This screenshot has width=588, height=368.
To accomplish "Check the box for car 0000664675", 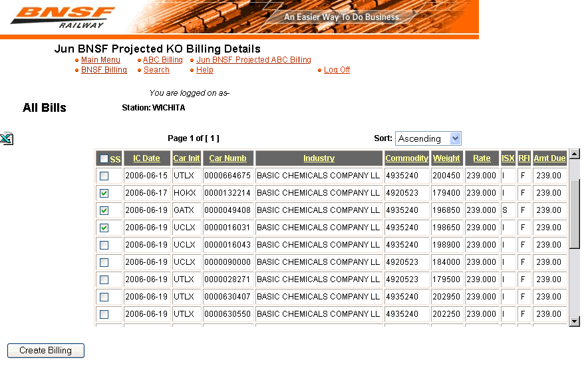I will pos(104,176).
